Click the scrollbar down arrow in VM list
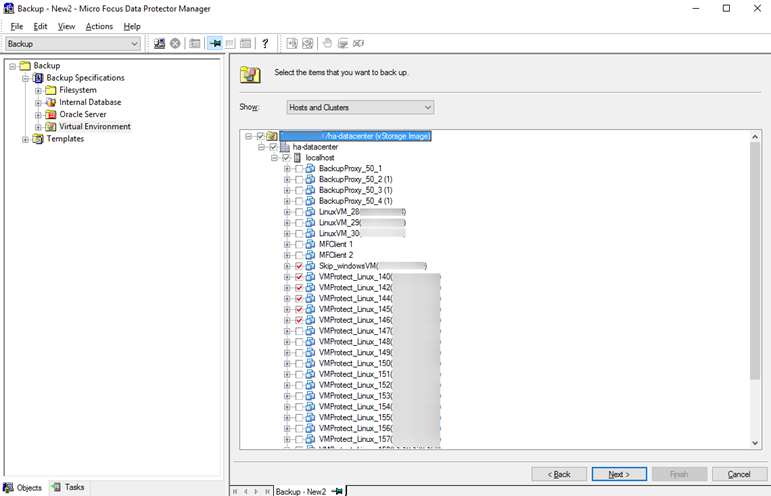The height and width of the screenshot is (496, 771). click(755, 443)
